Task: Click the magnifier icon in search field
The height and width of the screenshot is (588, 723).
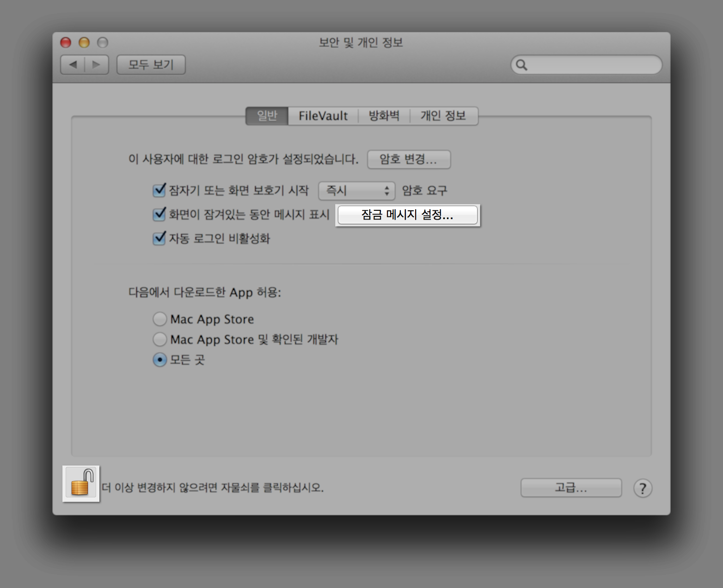Action: [521, 65]
